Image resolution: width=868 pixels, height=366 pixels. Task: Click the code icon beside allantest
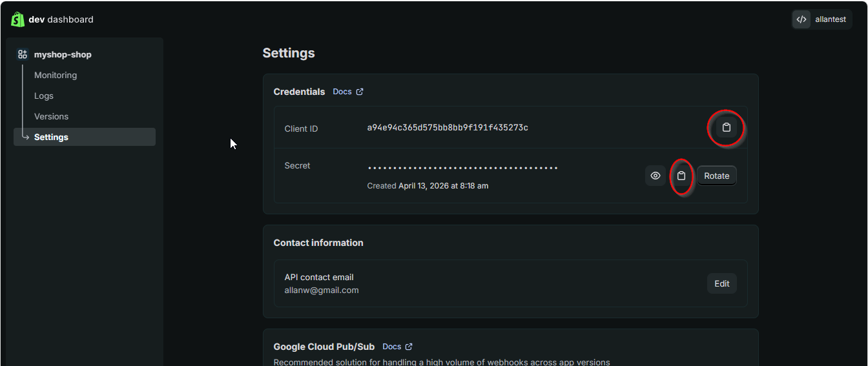click(801, 19)
